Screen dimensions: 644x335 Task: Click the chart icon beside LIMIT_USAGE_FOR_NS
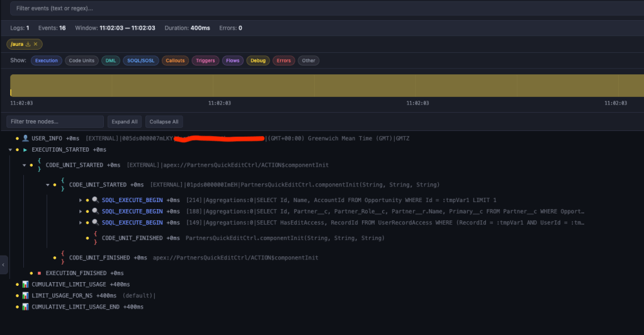25,296
